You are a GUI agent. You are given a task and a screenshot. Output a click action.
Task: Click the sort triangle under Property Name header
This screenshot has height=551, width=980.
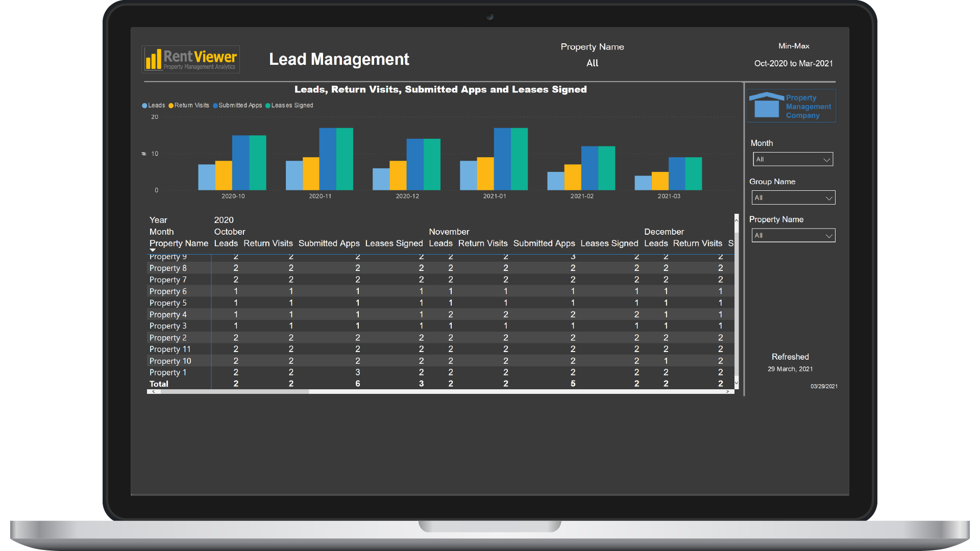tap(153, 251)
